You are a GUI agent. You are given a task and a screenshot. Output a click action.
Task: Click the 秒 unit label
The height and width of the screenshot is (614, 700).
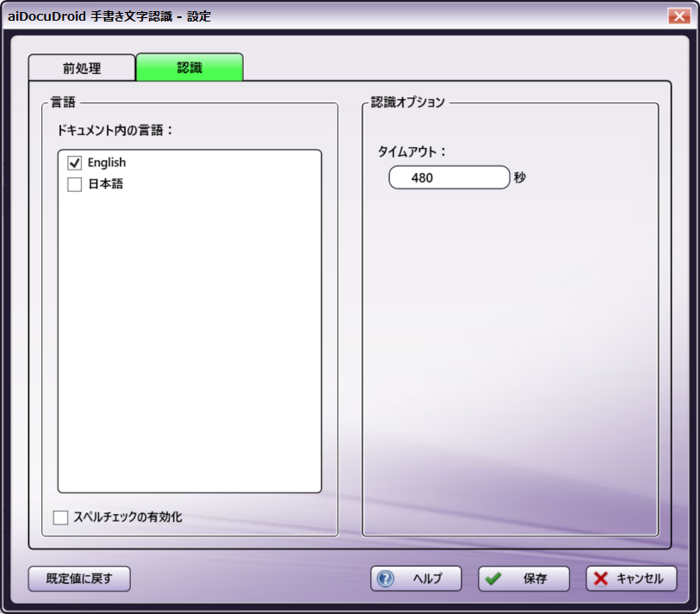coord(520,177)
